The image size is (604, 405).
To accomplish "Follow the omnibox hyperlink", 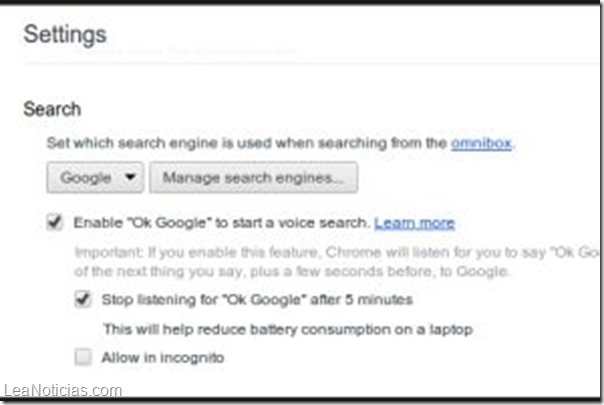I will click(x=481, y=143).
